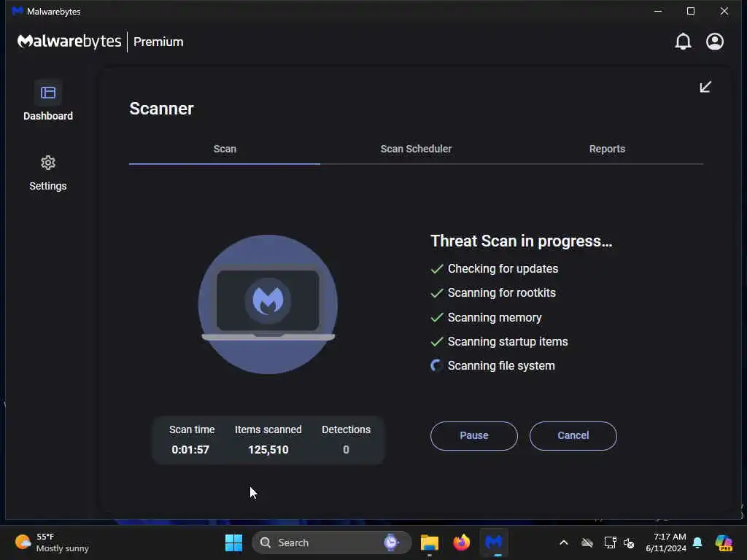Click the Detections count 0
747x560 pixels.
pos(347,450)
